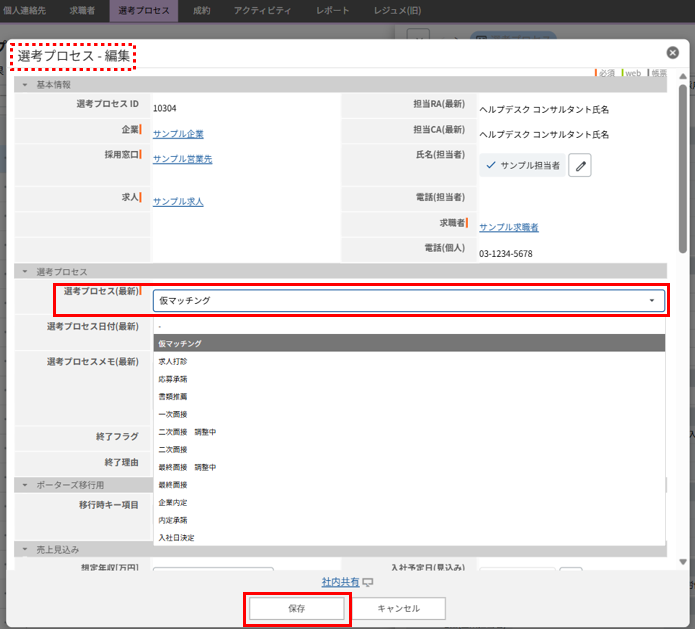This screenshot has width=695, height=629.
Task: Collapse the 選考プロセス section header
Action: pos(25,272)
